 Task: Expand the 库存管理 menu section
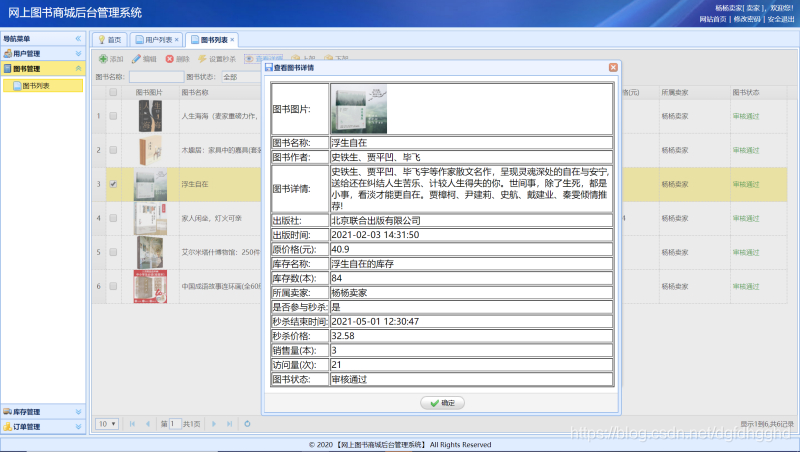point(78,412)
